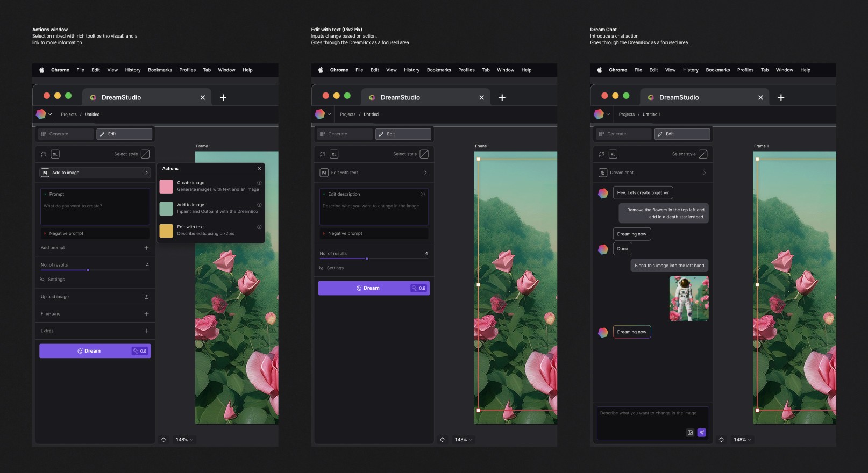Expand the Fine-tune section
This screenshot has width=868, height=473.
click(x=146, y=314)
